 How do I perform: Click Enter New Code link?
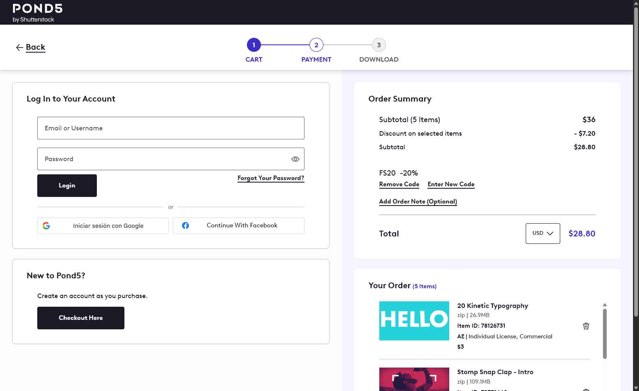[451, 184]
